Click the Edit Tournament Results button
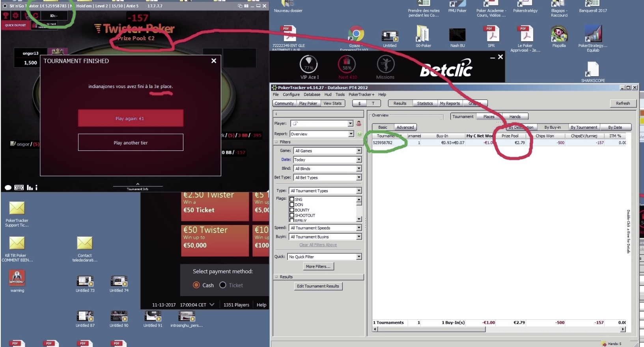 tap(318, 286)
